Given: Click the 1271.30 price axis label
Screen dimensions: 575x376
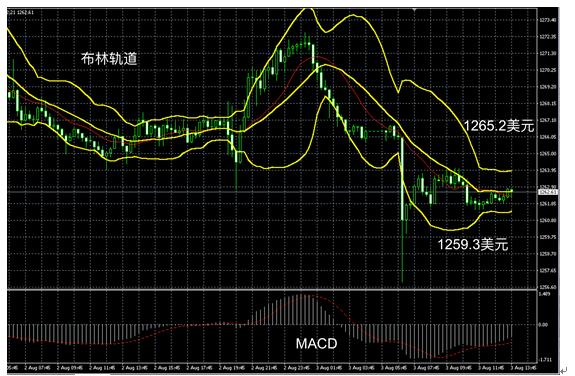Looking at the screenshot, I should click(x=547, y=54).
